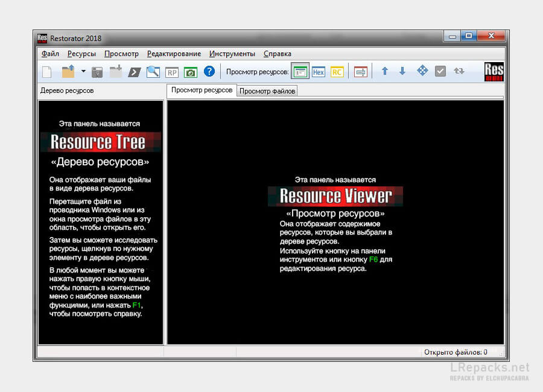The image size is (543, 392).
Task: Open the Файл menu
Action: [49, 54]
